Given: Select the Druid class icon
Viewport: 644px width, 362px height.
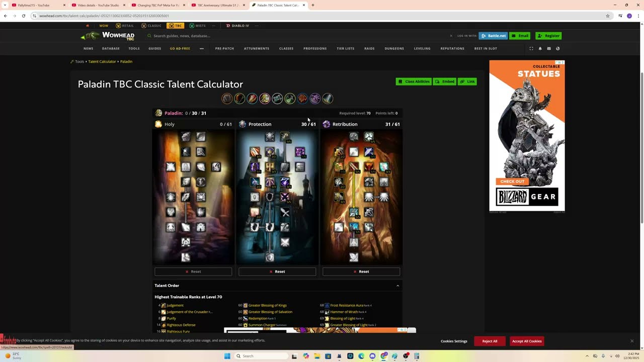Looking at the screenshot, I should 227,99.
